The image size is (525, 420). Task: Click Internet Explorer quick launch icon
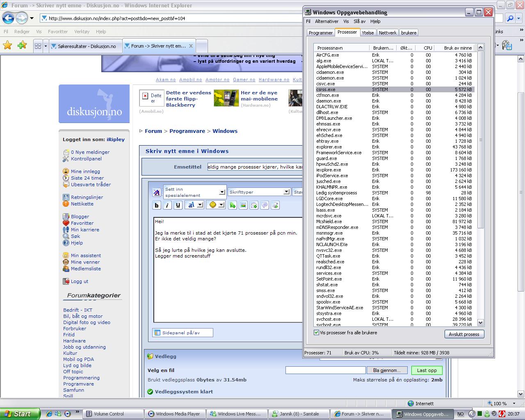click(x=49, y=414)
